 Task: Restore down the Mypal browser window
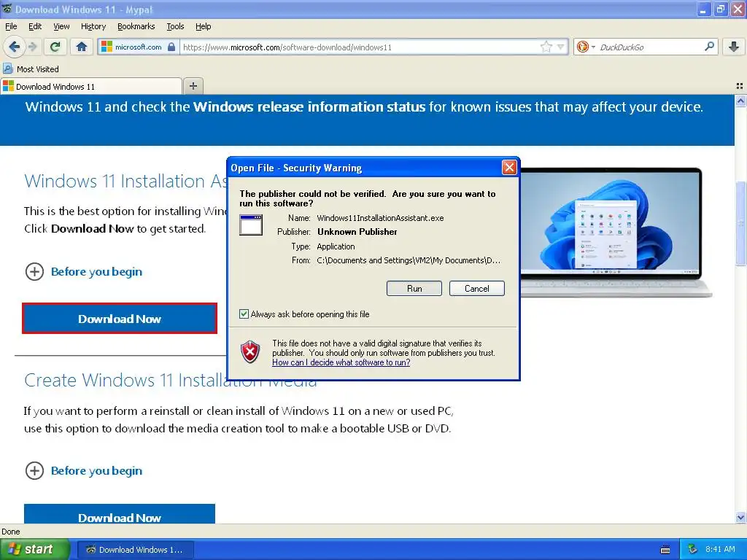click(720, 9)
